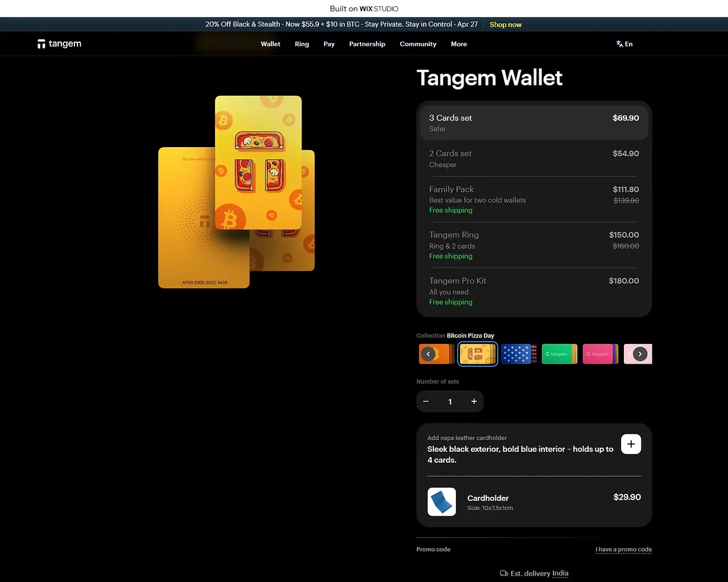
Task: Select Bitcoin Pizza Day card design
Action: coord(478,354)
